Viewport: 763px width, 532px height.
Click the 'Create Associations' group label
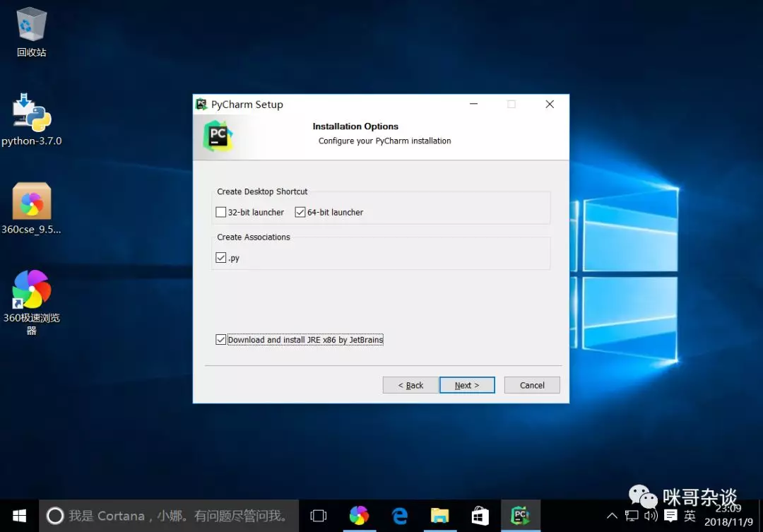point(254,237)
